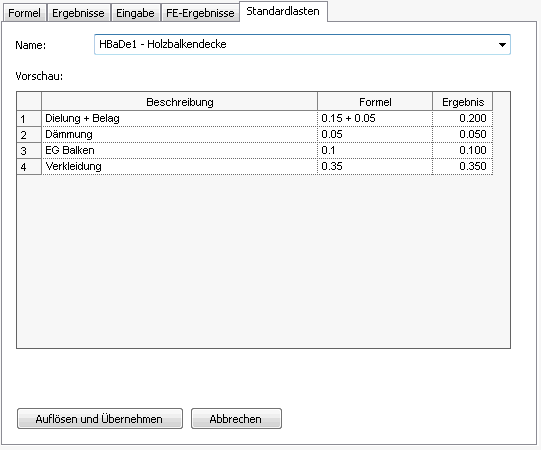This screenshot has height=450, width=541.
Task: Click the Auflösen und Übernehmen button
Action: tap(100, 419)
